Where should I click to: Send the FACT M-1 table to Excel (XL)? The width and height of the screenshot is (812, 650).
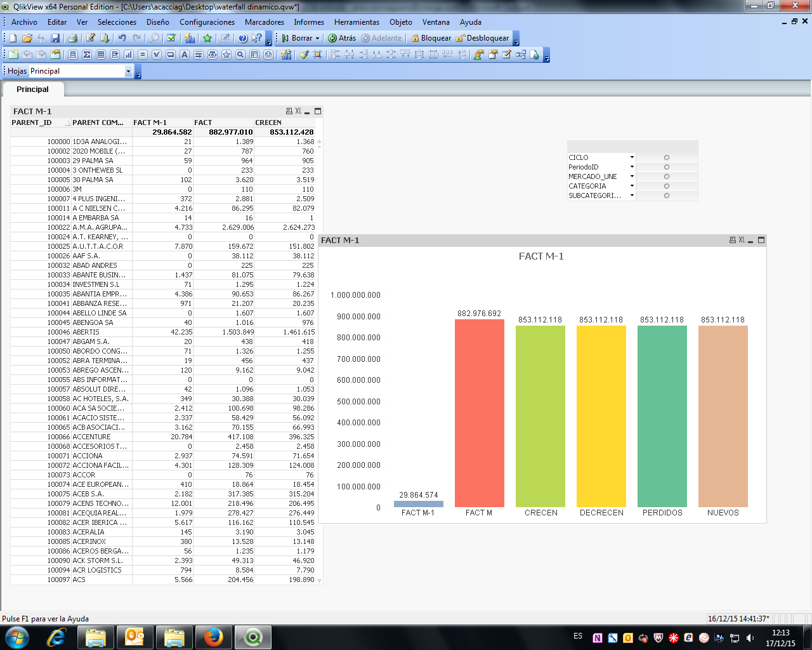tap(298, 111)
